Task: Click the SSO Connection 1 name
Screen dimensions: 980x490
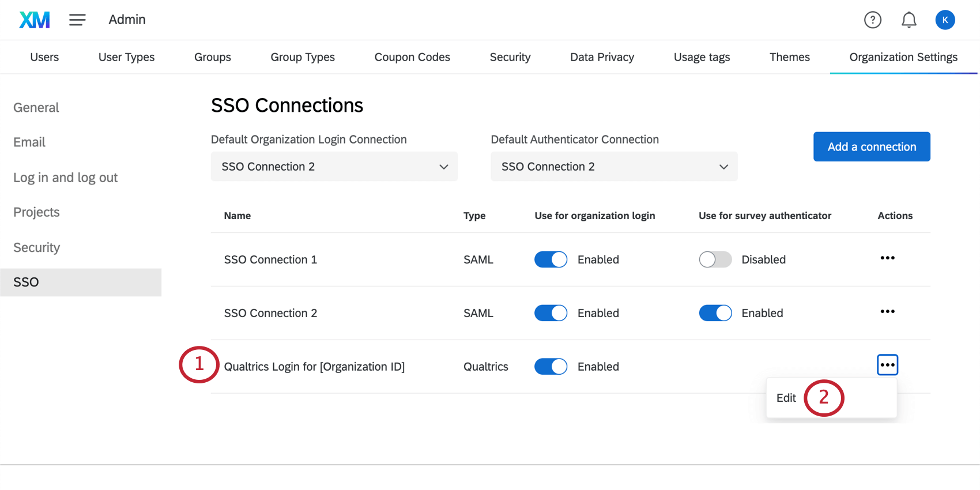Action: [x=270, y=259]
